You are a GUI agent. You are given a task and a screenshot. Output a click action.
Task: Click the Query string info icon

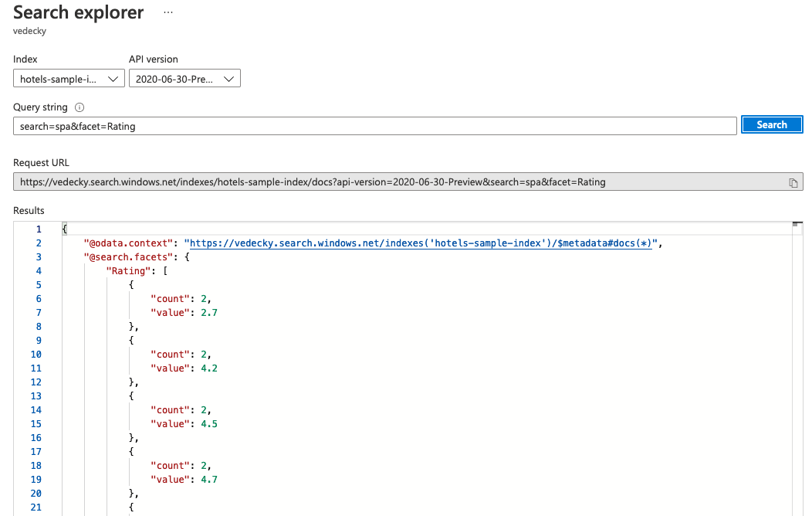click(80, 107)
